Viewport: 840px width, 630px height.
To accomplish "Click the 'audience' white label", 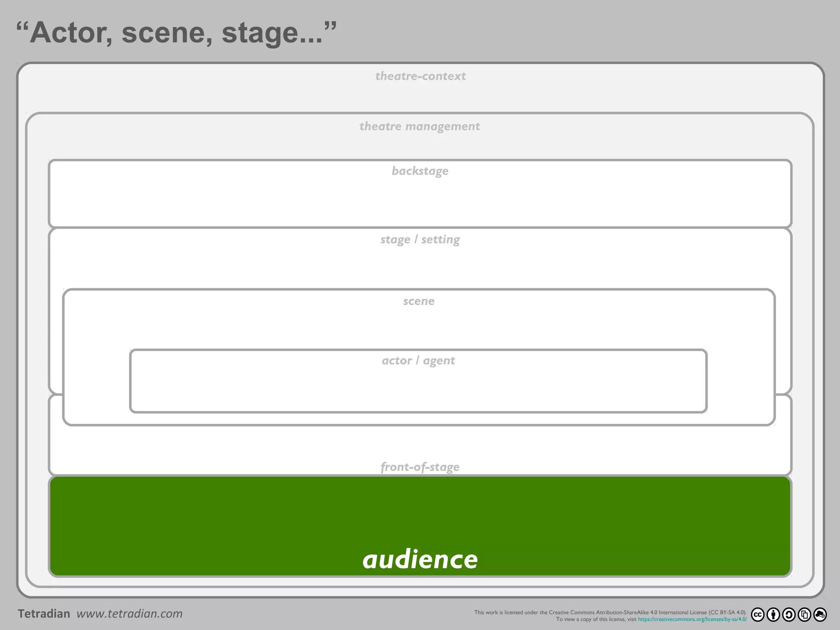I will pos(420,559).
